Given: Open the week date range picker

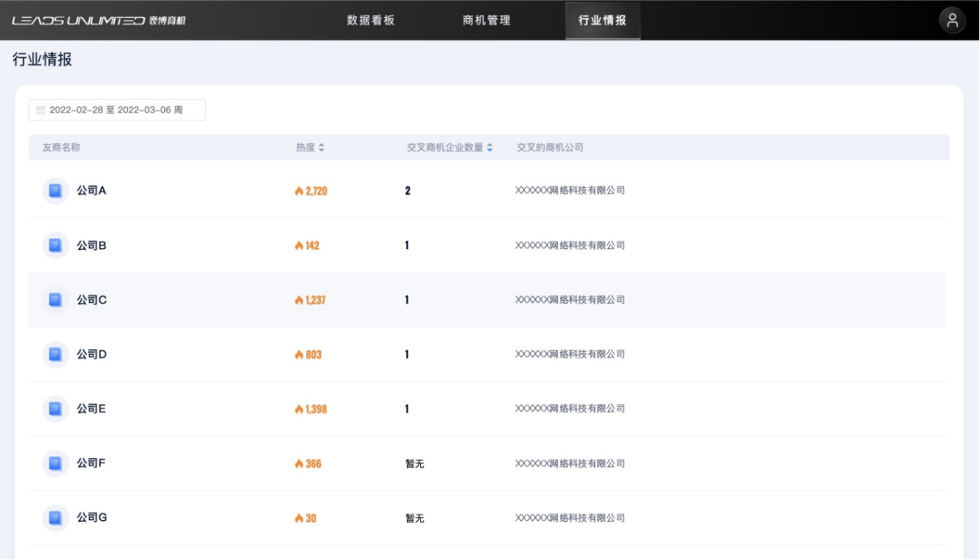Looking at the screenshot, I should click(116, 110).
